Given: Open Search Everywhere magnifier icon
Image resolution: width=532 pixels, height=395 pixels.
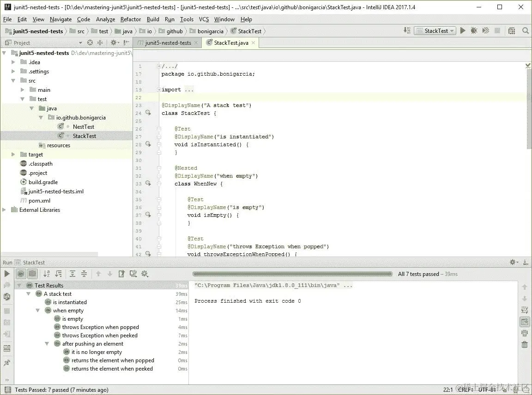Looking at the screenshot, I should pos(525,31).
